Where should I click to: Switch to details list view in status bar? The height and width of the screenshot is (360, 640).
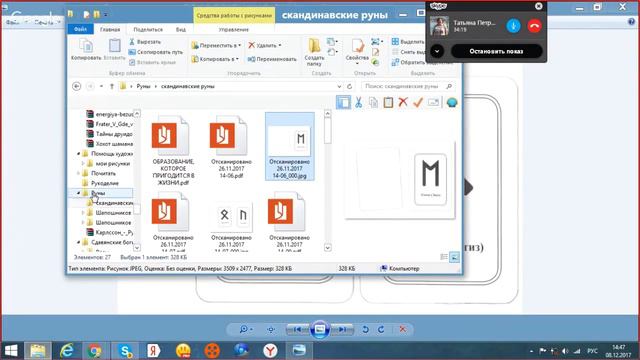(444, 257)
